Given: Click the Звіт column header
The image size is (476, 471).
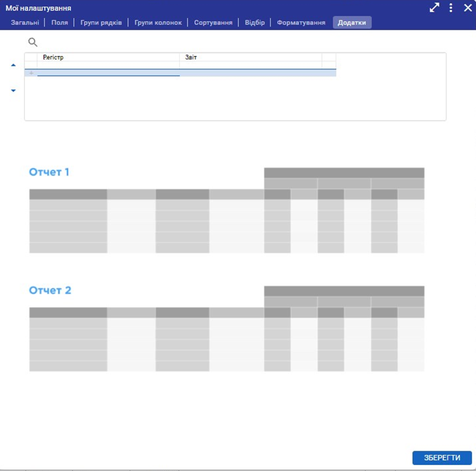Looking at the screenshot, I should pos(251,57).
